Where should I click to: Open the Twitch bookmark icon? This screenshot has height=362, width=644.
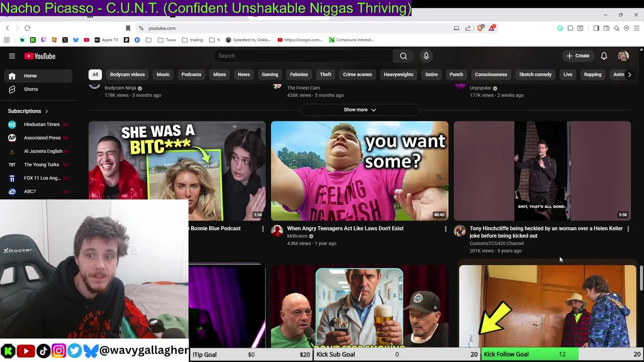coord(43,40)
